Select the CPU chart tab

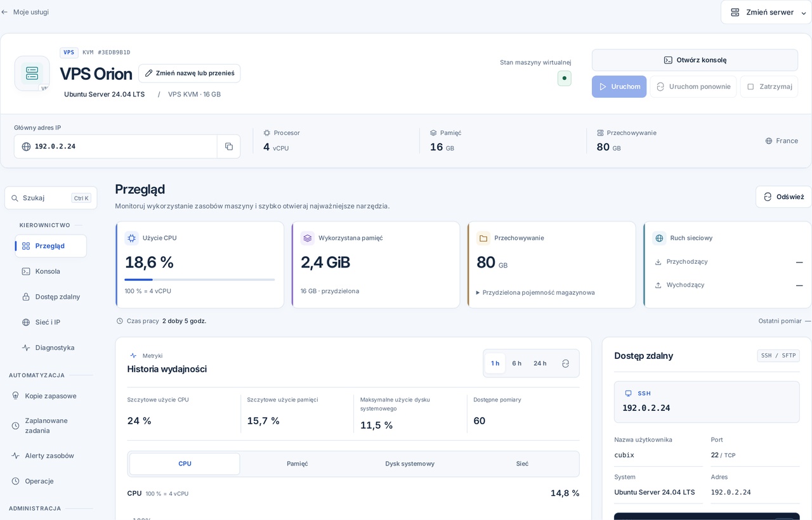(185, 464)
